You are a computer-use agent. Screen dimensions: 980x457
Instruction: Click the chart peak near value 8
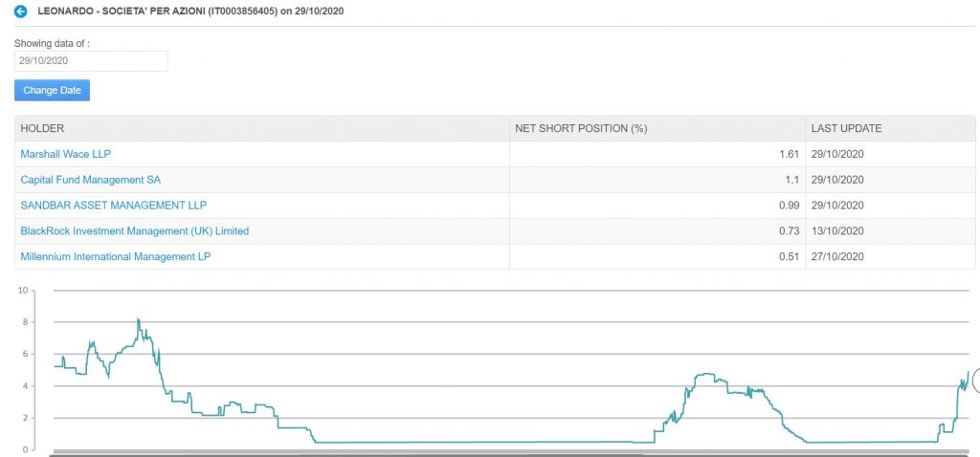point(138,320)
